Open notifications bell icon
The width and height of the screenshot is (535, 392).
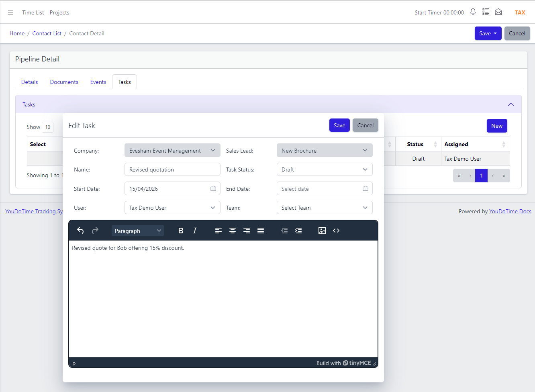(x=473, y=12)
